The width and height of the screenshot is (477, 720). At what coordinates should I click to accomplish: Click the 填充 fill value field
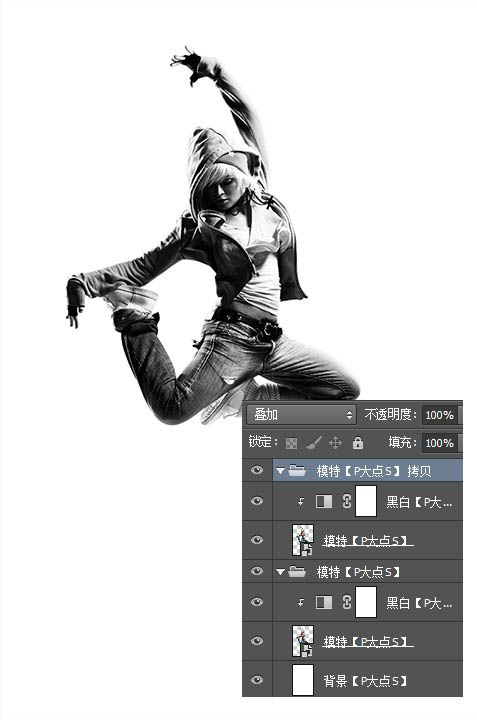point(439,443)
